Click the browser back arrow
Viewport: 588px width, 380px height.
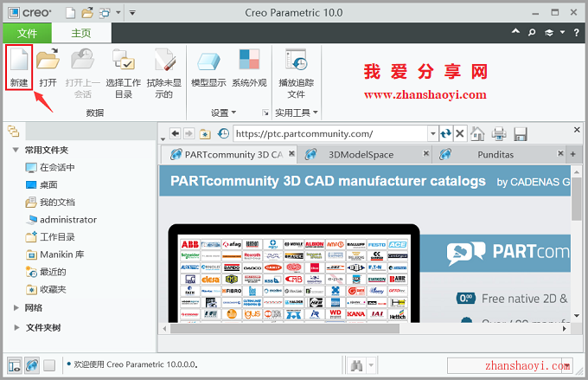(x=175, y=133)
